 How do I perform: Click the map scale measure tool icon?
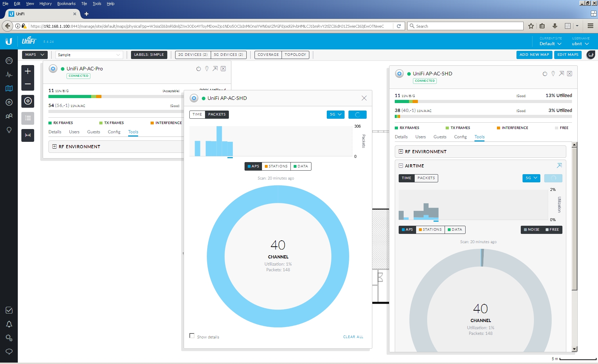(28, 135)
